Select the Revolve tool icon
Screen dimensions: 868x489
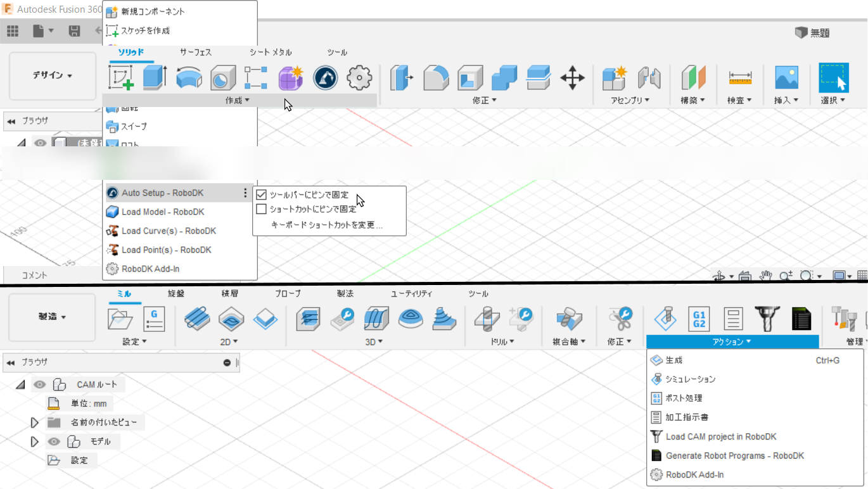(189, 78)
